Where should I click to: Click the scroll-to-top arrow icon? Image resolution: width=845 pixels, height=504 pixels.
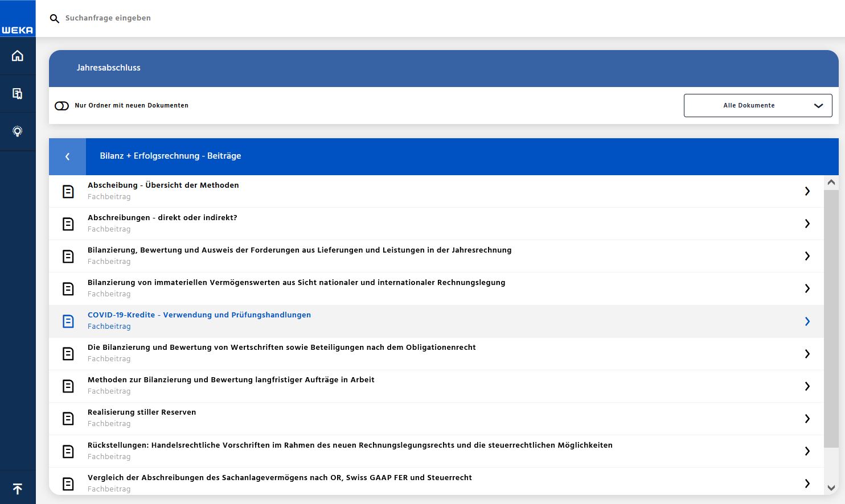pyautogui.click(x=18, y=489)
